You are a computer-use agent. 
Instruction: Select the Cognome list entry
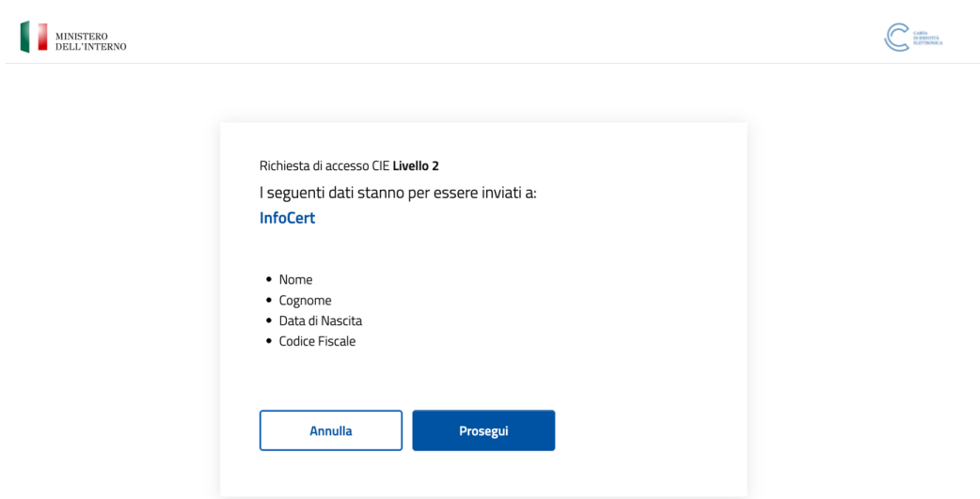(x=305, y=300)
